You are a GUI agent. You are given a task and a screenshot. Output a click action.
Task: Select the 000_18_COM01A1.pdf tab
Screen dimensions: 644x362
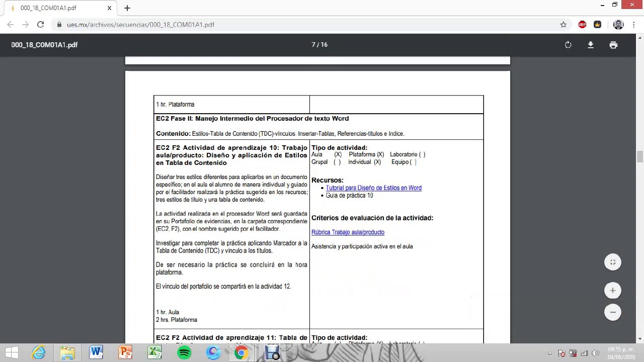pyautogui.click(x=59, y=8)
